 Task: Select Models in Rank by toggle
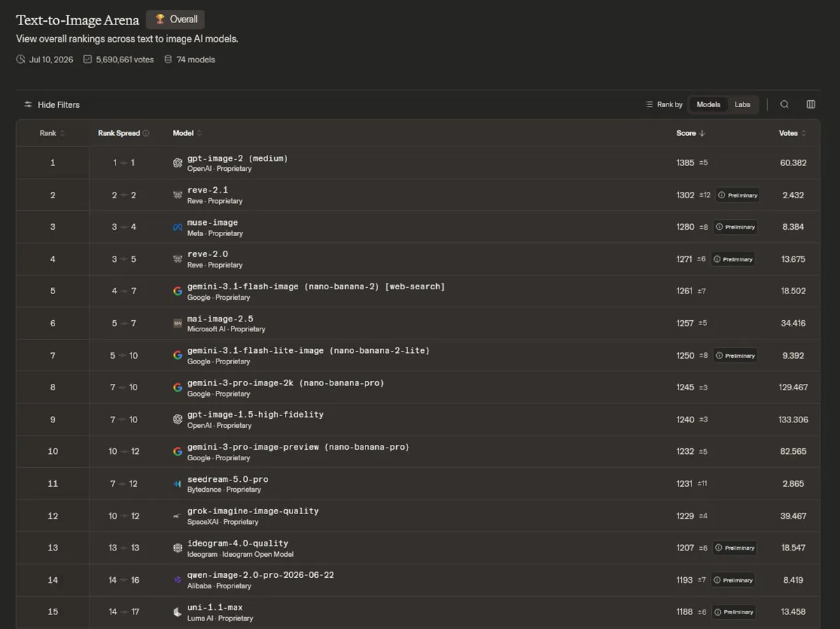coord(708,104)
